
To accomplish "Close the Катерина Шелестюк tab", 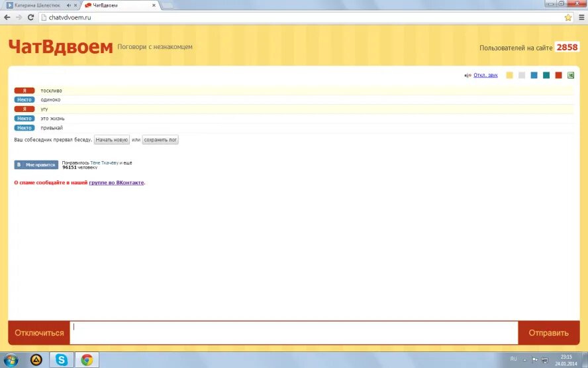I will 75,5.
